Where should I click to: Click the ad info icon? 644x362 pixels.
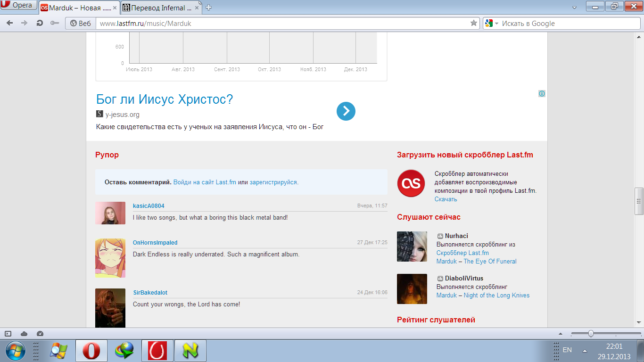(x=542, y=93)
